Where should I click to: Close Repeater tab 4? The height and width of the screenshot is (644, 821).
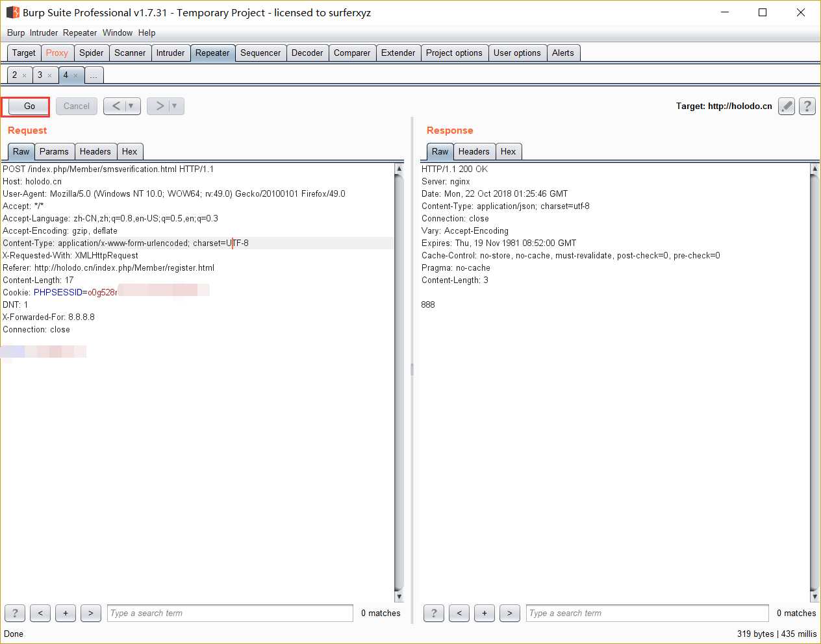tap(75, 76)
